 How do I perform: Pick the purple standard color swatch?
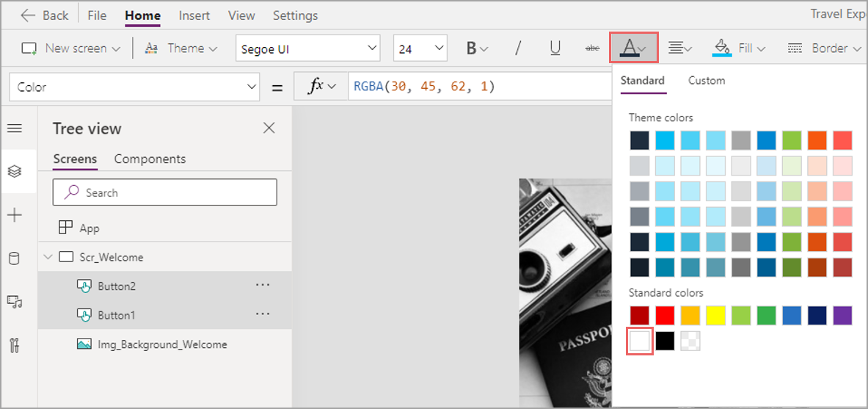[x=842, y=315]
